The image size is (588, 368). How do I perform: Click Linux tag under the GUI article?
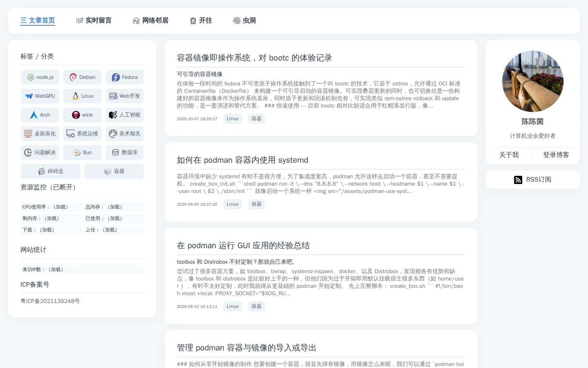[233, 306]
